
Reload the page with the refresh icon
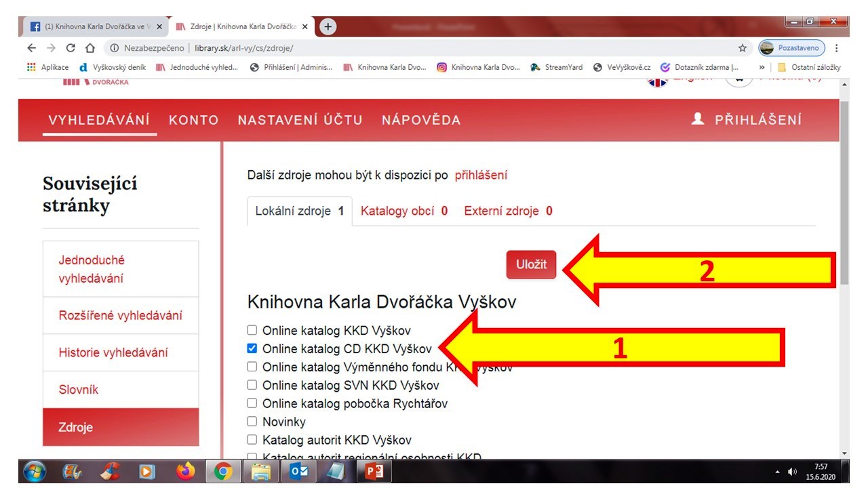point(71,48)
